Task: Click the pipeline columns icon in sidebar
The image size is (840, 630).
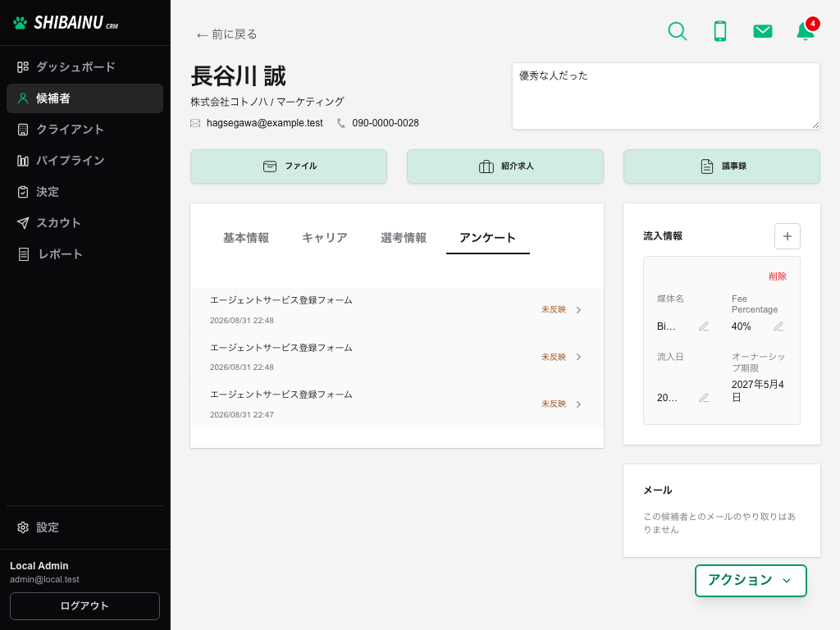Action: (x=22, y=161)
